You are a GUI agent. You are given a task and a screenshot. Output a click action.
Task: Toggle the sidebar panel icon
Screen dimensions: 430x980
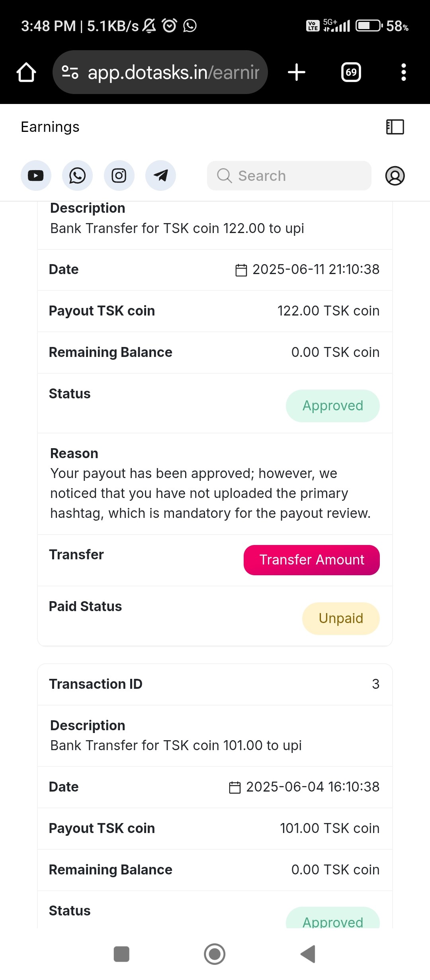395,127
